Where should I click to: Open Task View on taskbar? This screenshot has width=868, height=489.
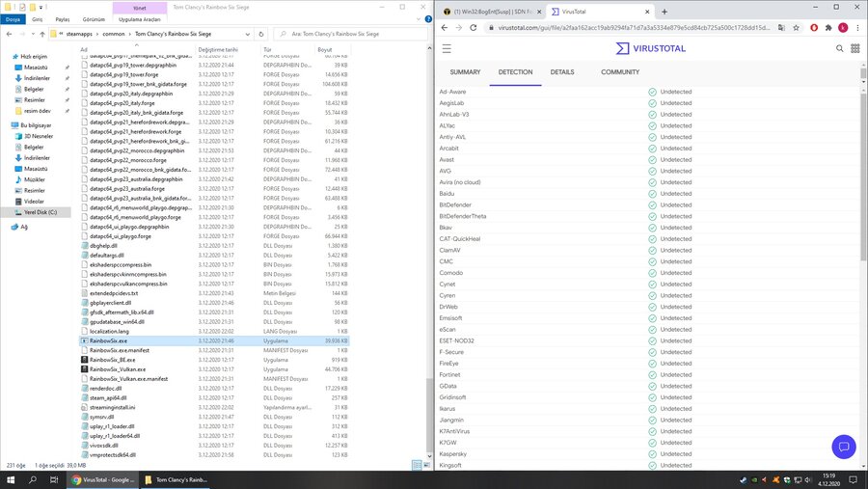pyautogui.click(x=54, y=480)
